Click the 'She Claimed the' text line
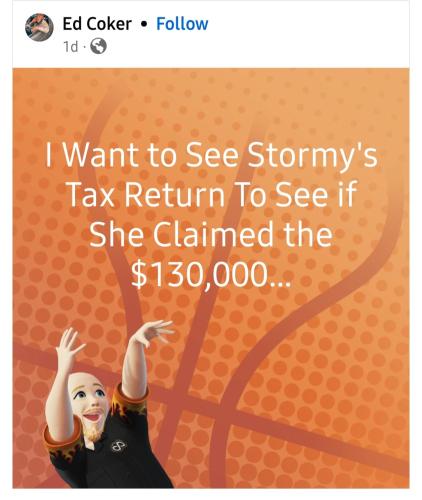The width and height of the screenshot is (422, 500). (x=211, y=234)
